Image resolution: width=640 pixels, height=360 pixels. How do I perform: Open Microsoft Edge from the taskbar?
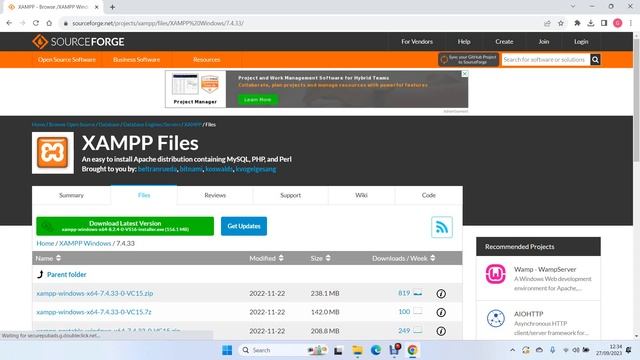376,350
